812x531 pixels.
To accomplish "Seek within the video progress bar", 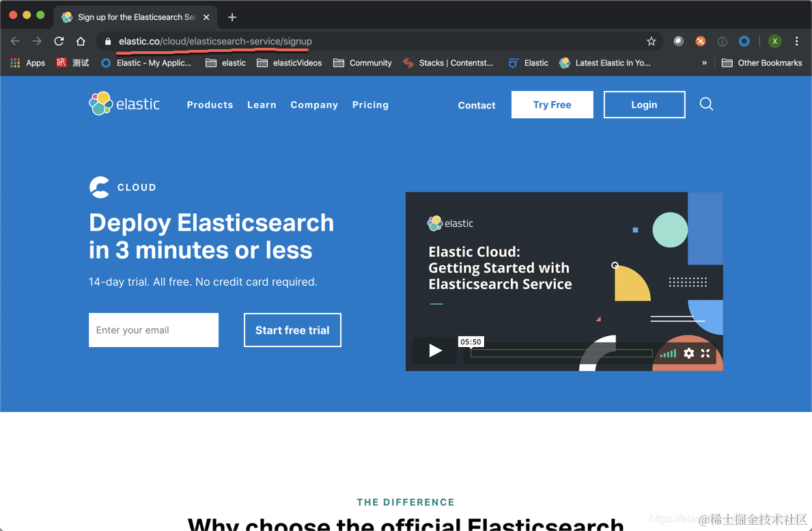I will pos(561,353).
